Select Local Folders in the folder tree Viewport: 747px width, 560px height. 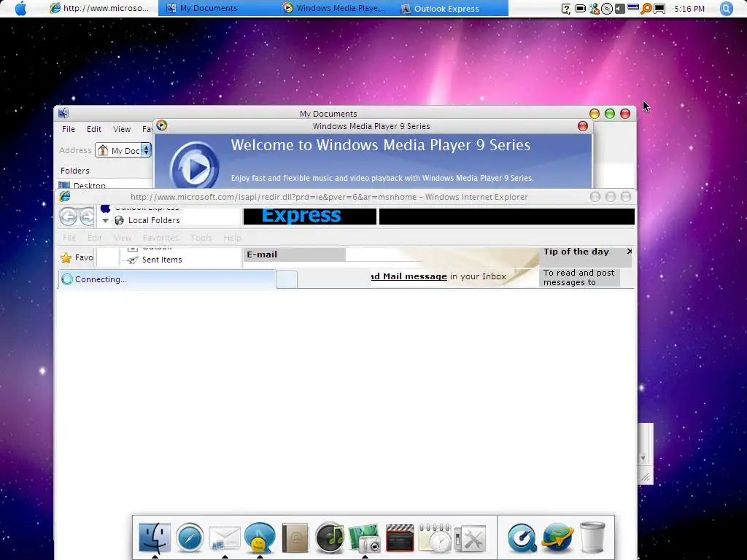point(154,220)
